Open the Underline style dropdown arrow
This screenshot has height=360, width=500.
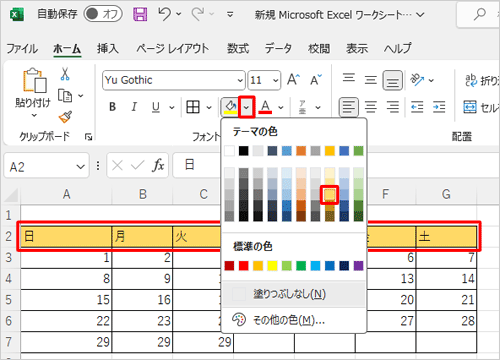172,107
